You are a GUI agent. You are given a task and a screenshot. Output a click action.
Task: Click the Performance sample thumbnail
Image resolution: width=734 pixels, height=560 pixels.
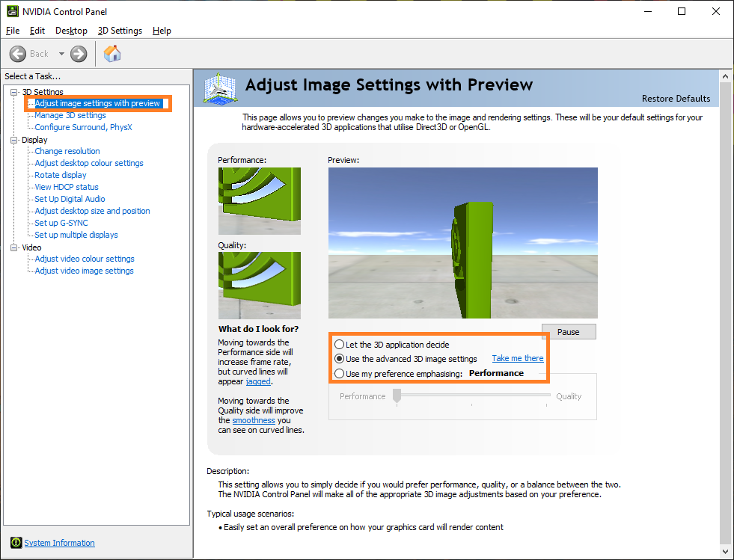pos(260,201)
